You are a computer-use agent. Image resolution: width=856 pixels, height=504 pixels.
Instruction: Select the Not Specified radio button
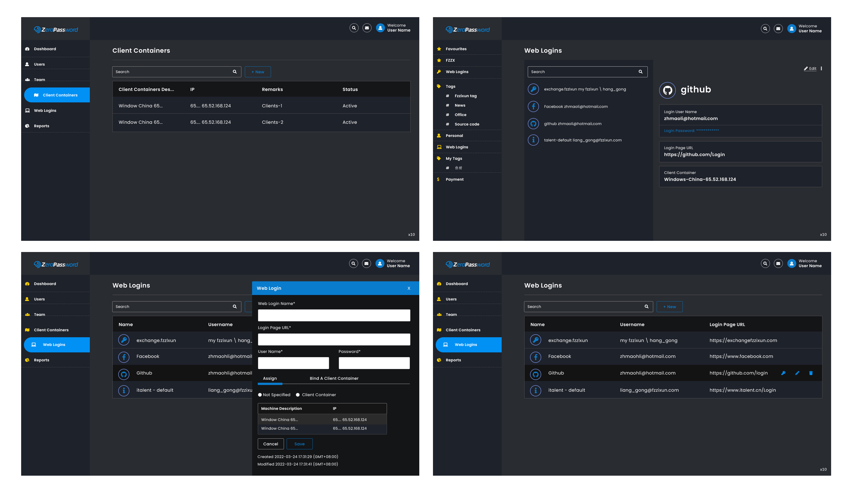coord(260,395)
